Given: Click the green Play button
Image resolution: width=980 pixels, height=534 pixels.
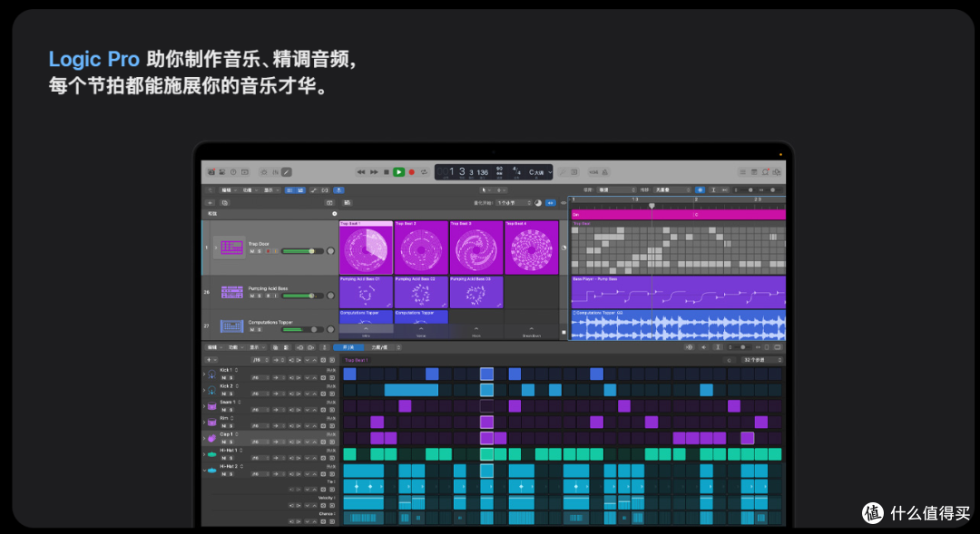Looking at the screenshot, I should point(398,172).
